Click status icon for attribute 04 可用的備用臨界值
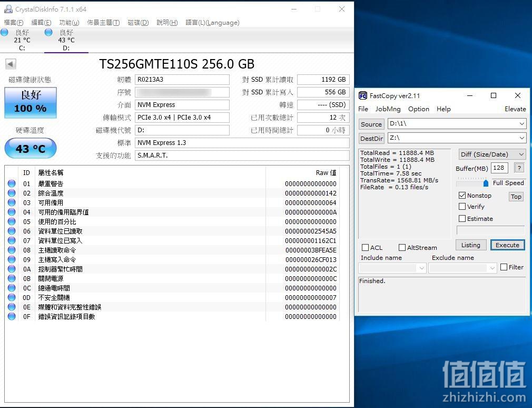 [12, 212]
